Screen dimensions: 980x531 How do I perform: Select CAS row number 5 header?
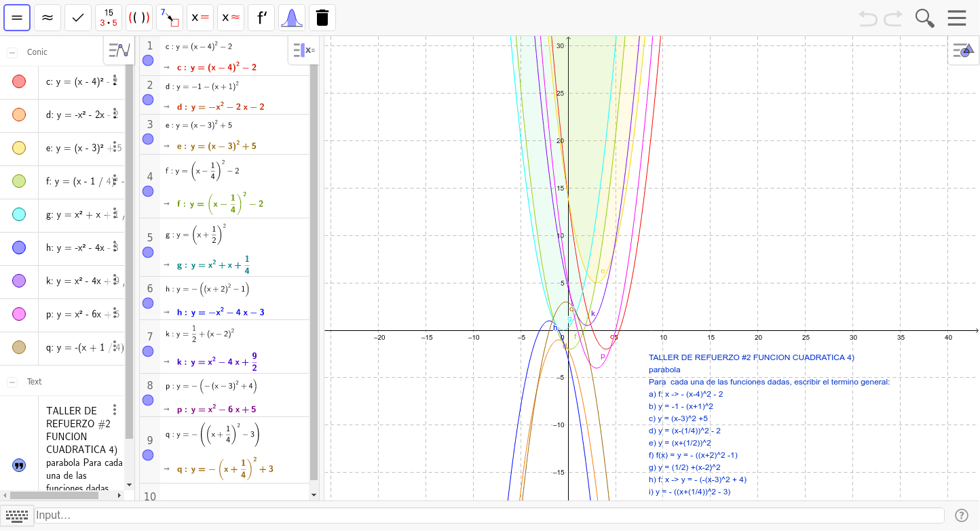(150, 237)
